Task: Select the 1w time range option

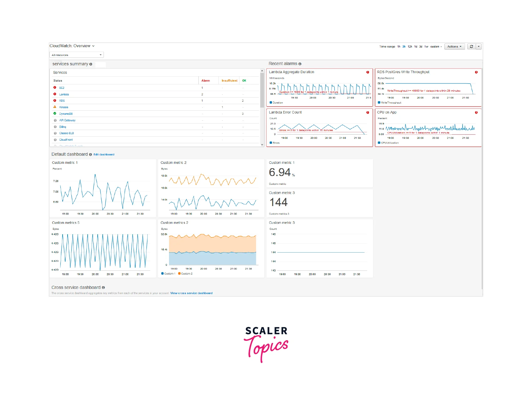Action: (x=426, y=47)
